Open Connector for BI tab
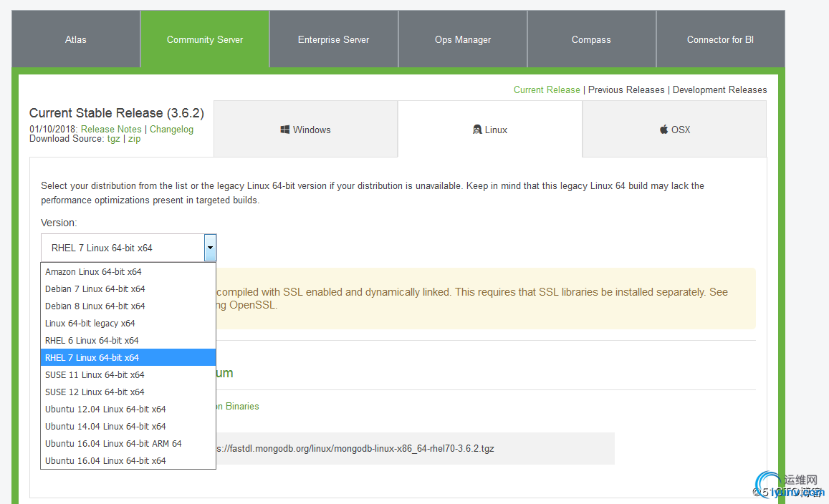 click(720, 39)
